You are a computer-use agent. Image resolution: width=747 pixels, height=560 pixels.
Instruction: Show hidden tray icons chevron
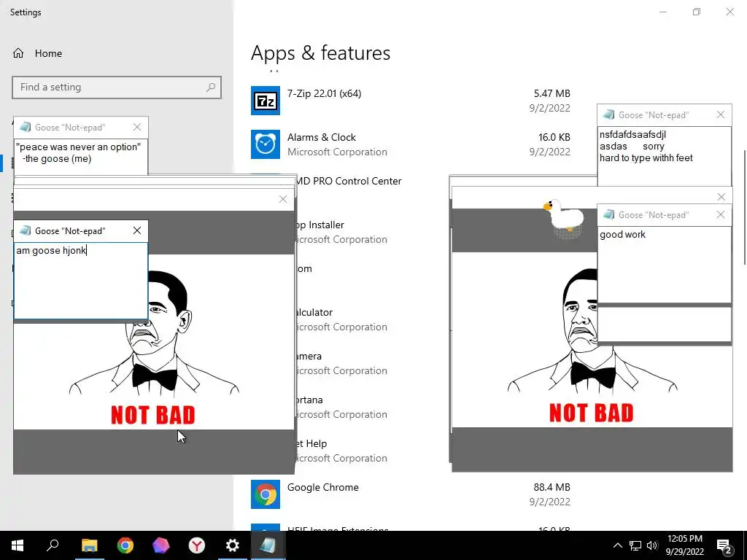[x=617, y=545]
